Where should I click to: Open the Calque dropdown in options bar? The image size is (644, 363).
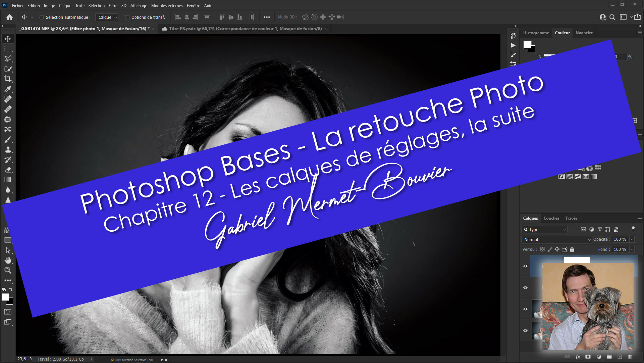click(107, 17)
